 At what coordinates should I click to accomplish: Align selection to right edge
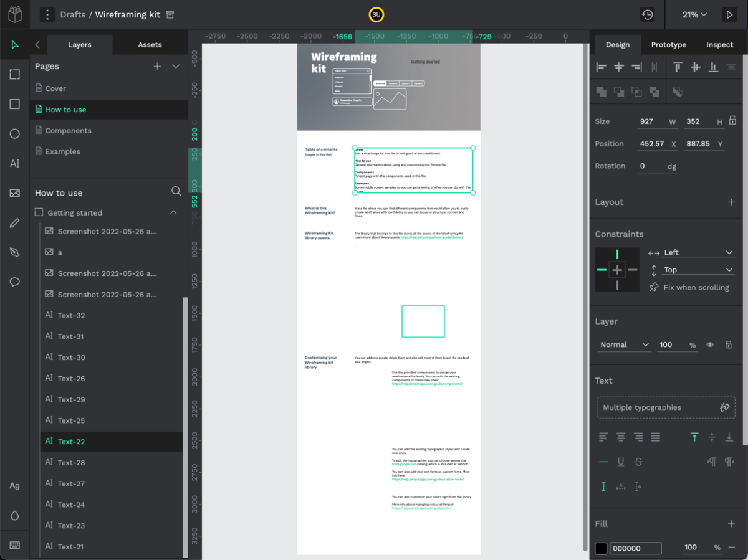(636, 67)
